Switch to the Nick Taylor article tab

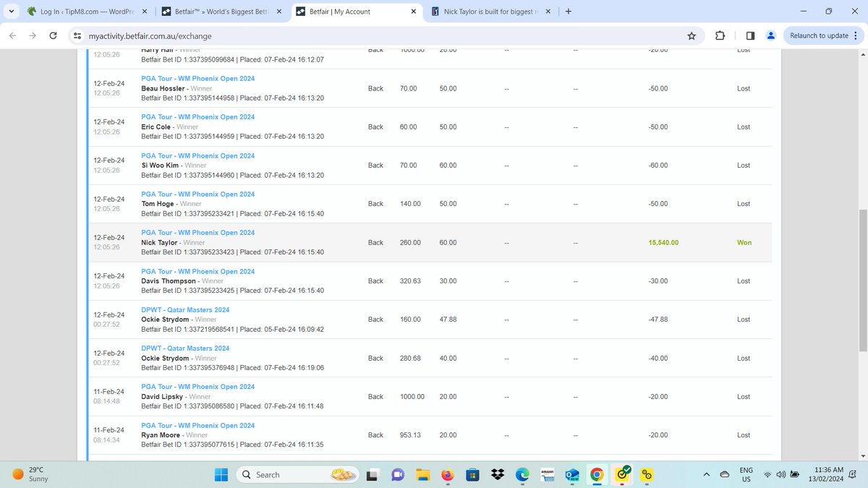point(491,12)
